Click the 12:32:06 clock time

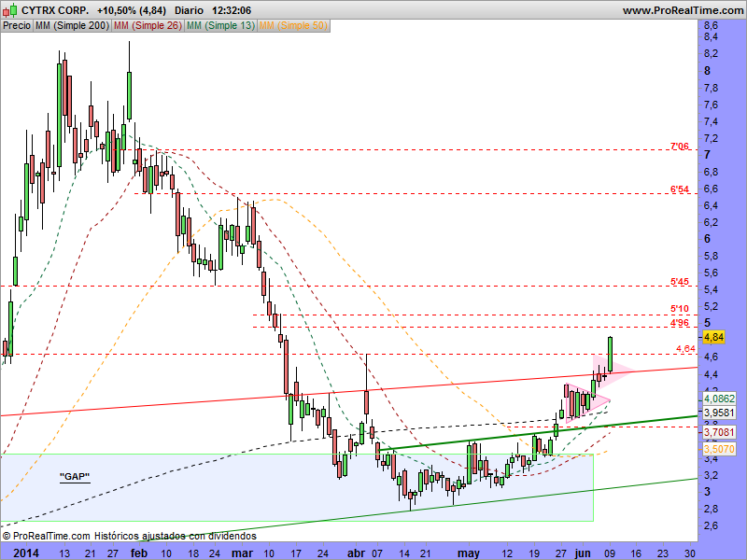(232, 10)
